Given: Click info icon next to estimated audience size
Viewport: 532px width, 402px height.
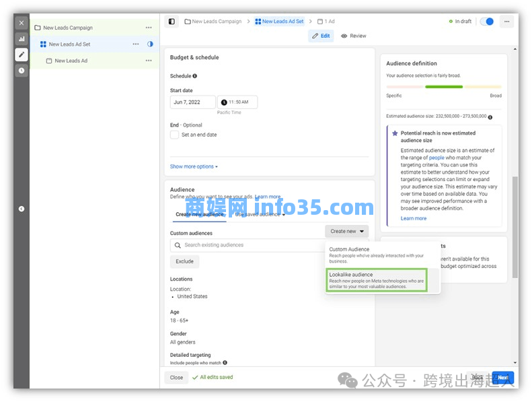Looking at the screenshot, I should click(x=490, y=117).
